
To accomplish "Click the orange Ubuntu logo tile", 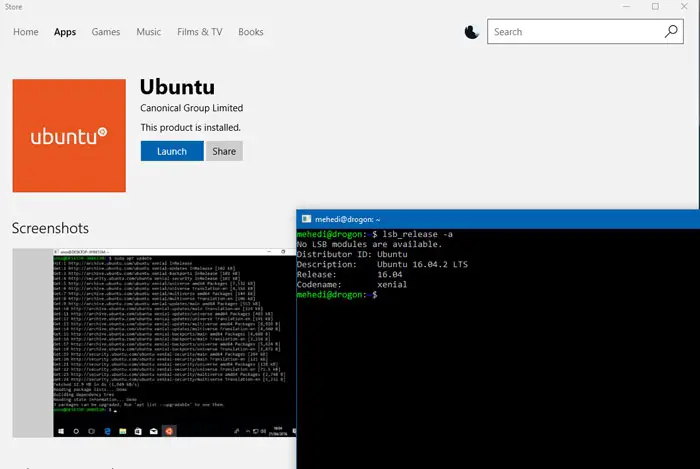I will 69,136.
